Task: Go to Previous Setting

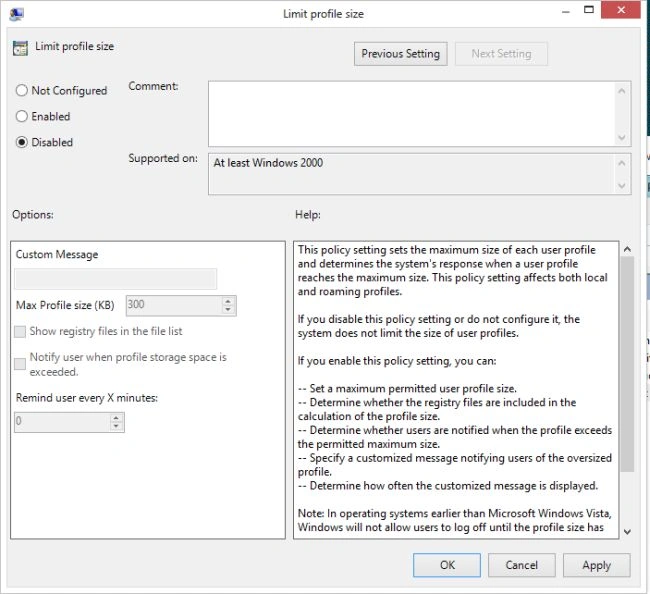Action: pos(400,54)
